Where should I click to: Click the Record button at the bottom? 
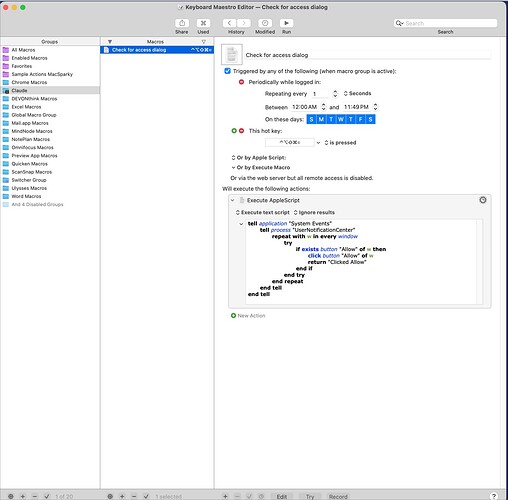click(338, 496)
